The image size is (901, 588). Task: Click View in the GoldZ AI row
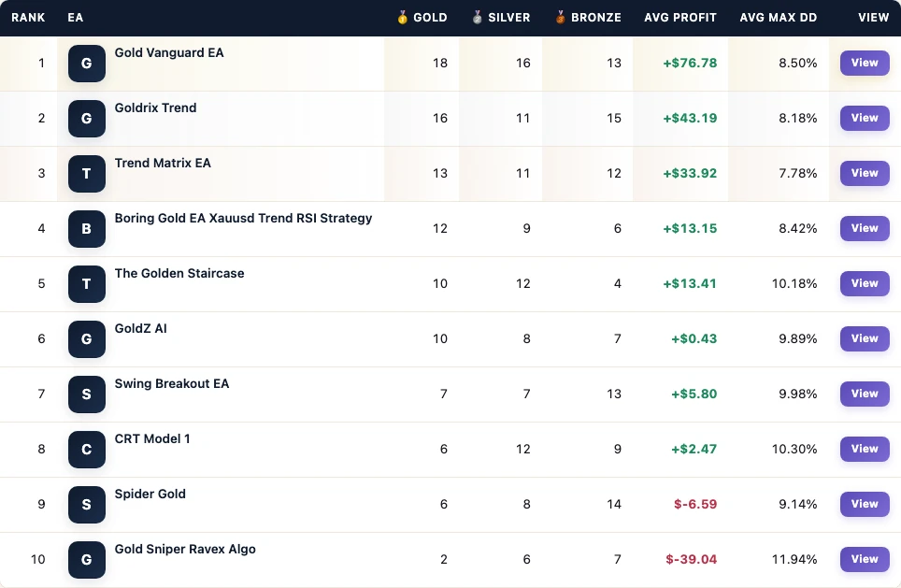click(865, 338)
